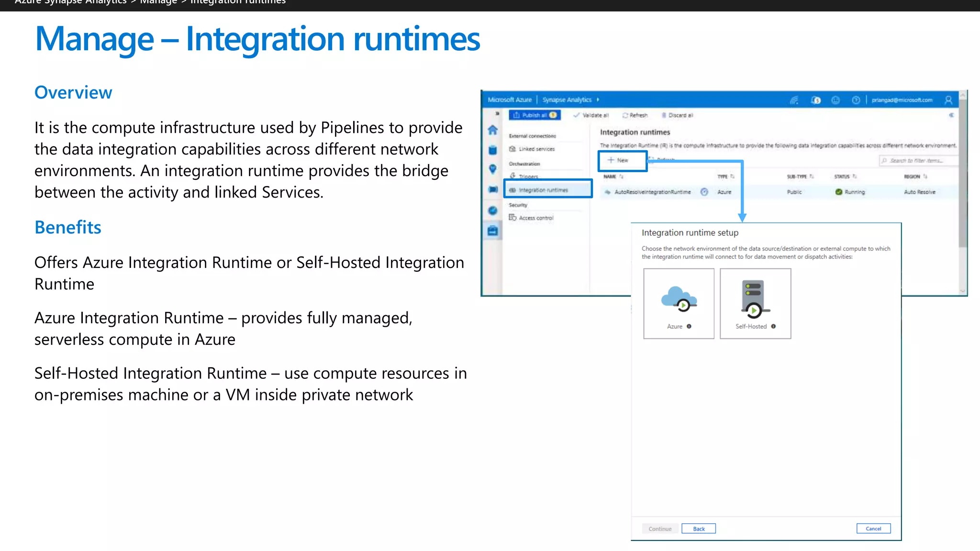Open the user profile avatar icon
Screen dimensions: 980x551
[x=948, y=100]
